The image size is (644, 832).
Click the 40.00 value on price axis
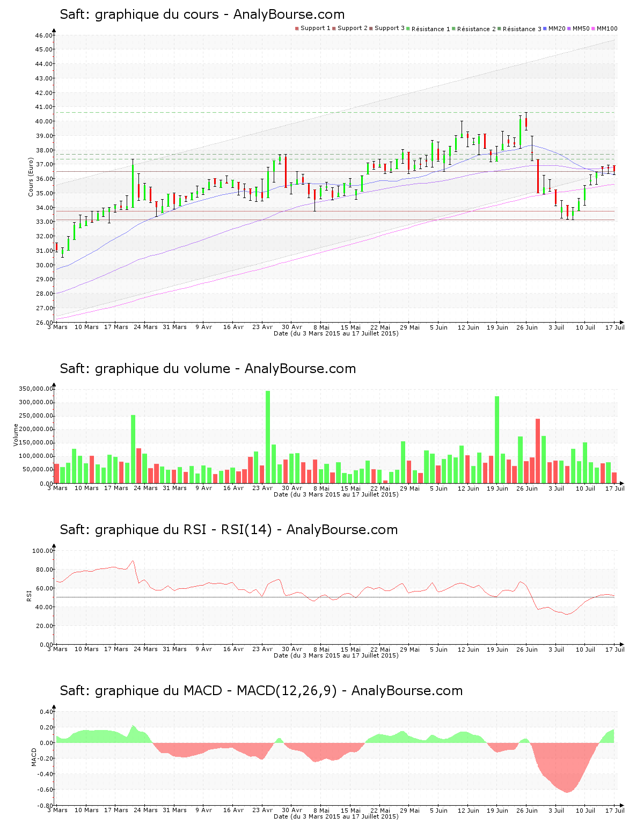(45, 121)
